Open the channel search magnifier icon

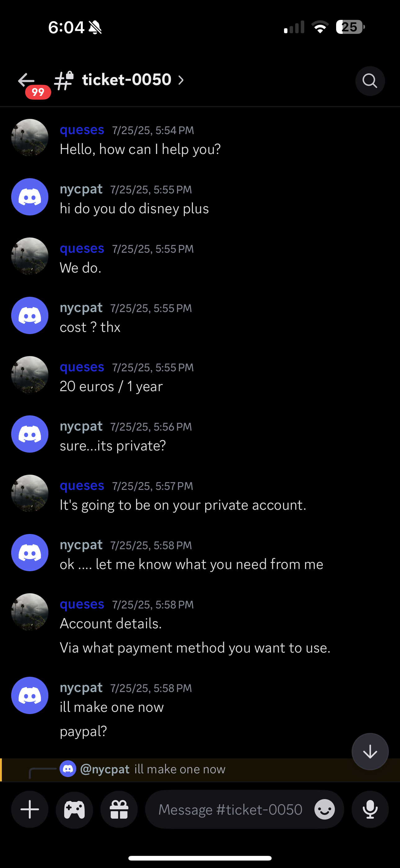(370, 81)
